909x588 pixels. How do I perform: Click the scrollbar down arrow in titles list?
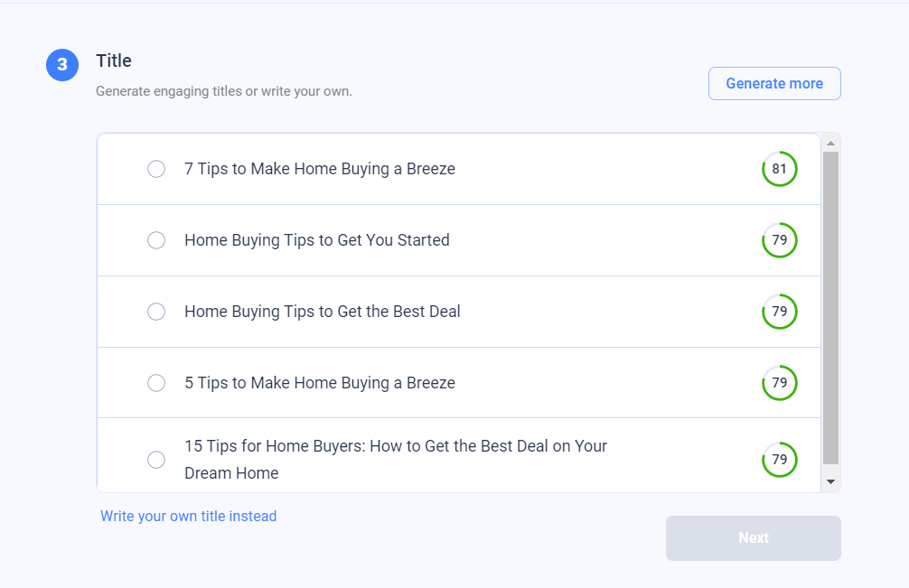[830, 482]
